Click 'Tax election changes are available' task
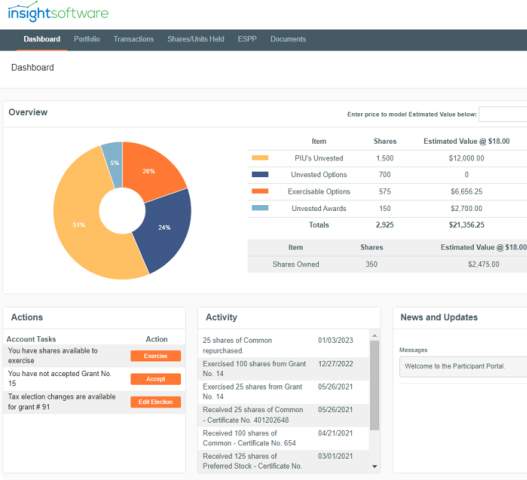The height and width of the screenshot is (480, 527). point(62,402)
